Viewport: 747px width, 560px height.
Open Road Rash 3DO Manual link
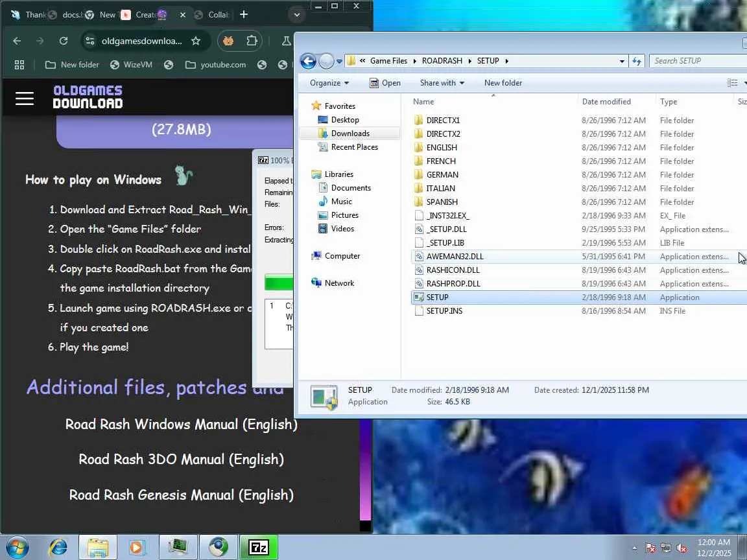point(182,459)
